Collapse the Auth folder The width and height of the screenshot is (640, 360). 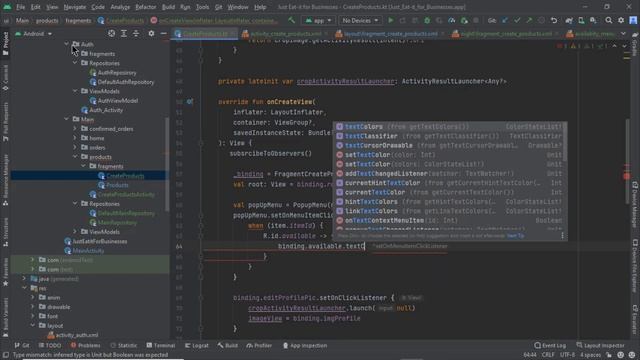[x=67, y=44]
